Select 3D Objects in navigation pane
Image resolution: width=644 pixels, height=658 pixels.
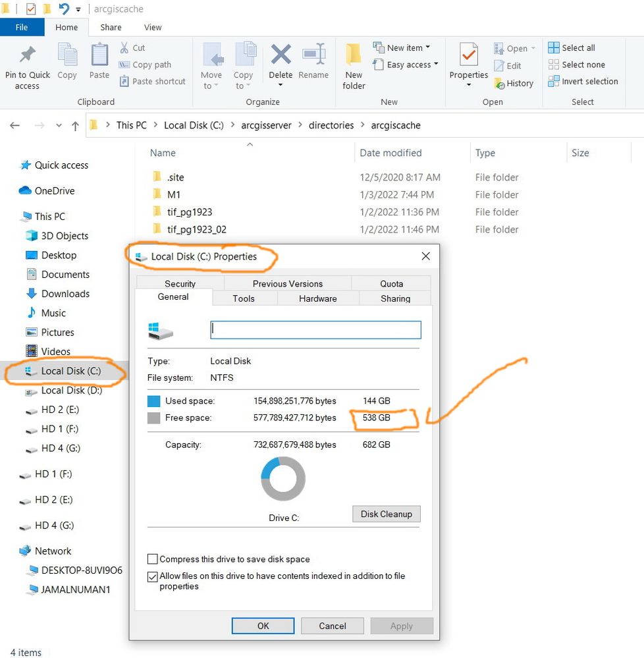tap(57, 236)
